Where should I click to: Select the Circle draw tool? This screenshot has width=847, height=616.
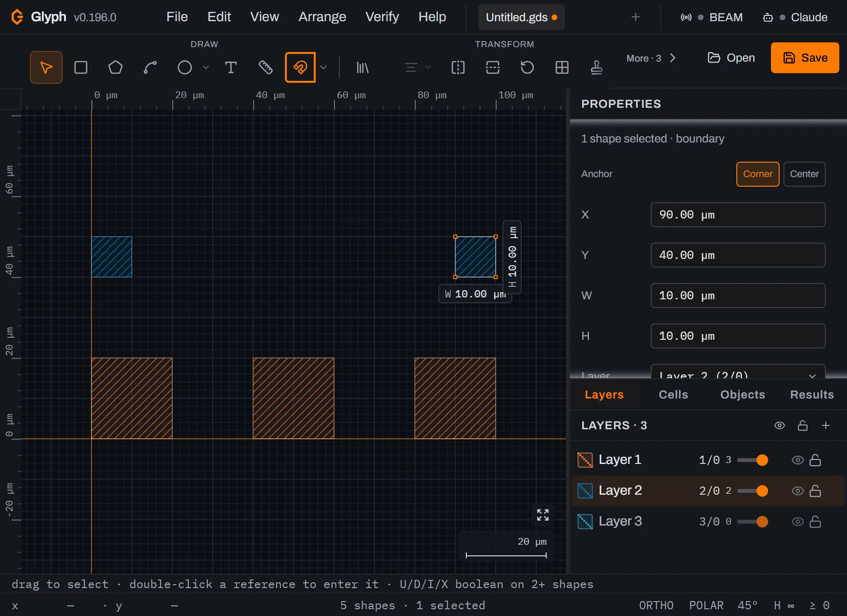[185, 67]
